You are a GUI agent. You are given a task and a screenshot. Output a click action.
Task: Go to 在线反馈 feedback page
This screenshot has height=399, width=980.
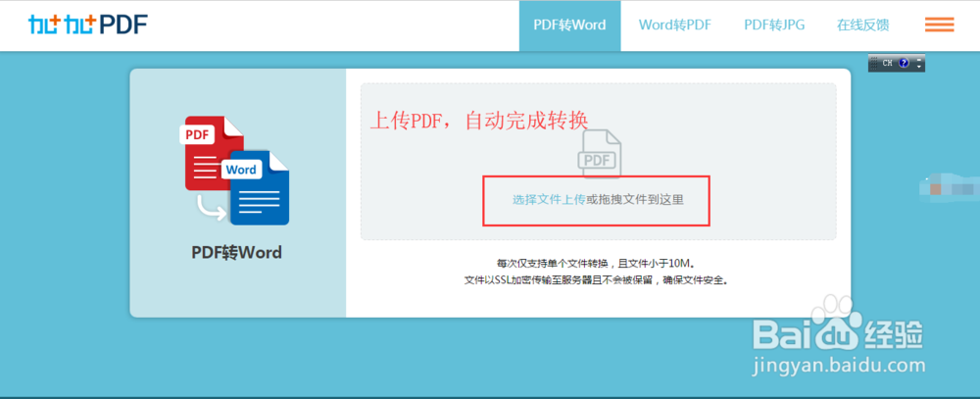[863, 25]
